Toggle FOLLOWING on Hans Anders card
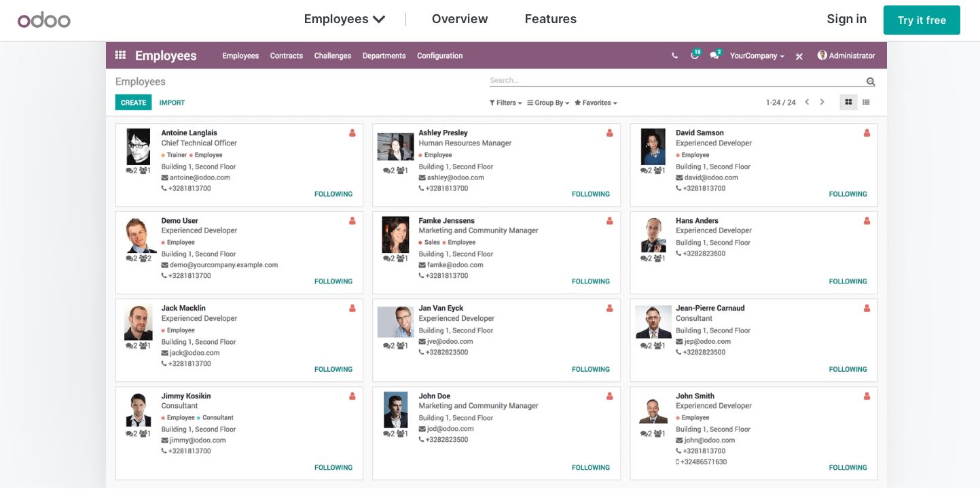This screenshot has height=503, width=980. (x=848, y=281)
